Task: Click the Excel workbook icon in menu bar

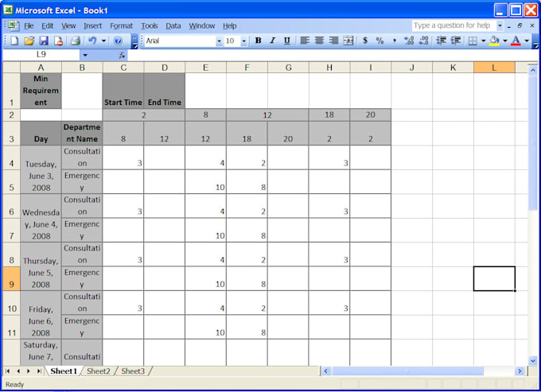Action: (12, 25)
